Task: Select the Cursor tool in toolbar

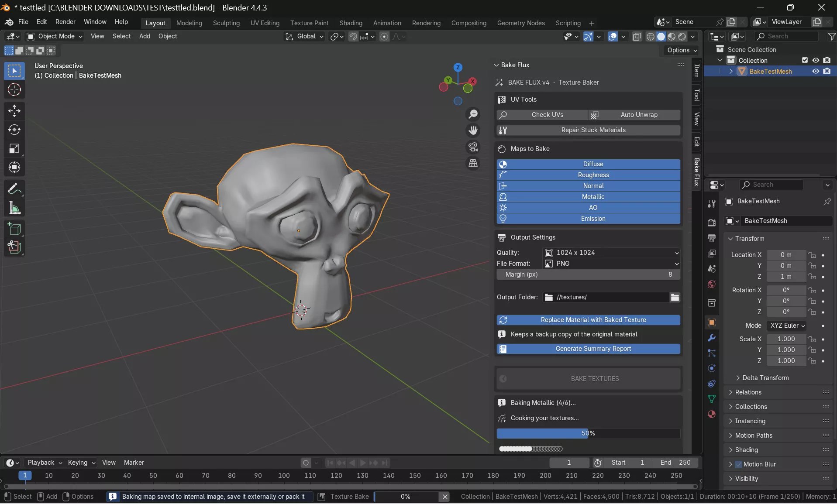Action: [14, 90]
